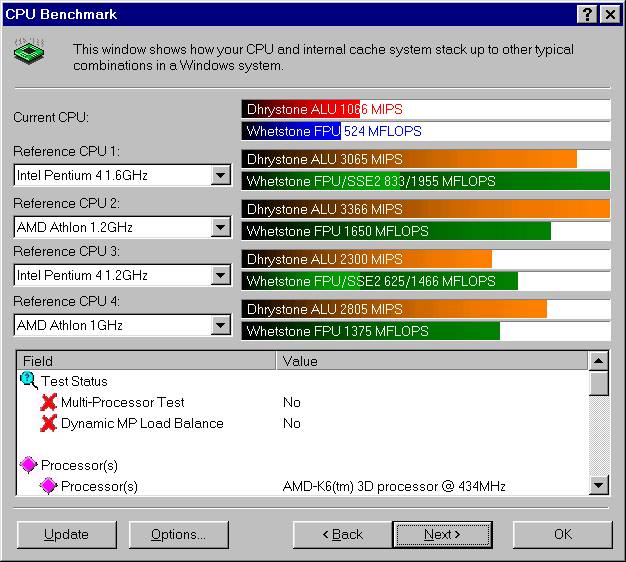The width and height of the screenshot is (626, 562).
Task: Click Whetstone FPU 1650 MFLOPS bar
Action: pyautogui.click(x=426, y=231)
